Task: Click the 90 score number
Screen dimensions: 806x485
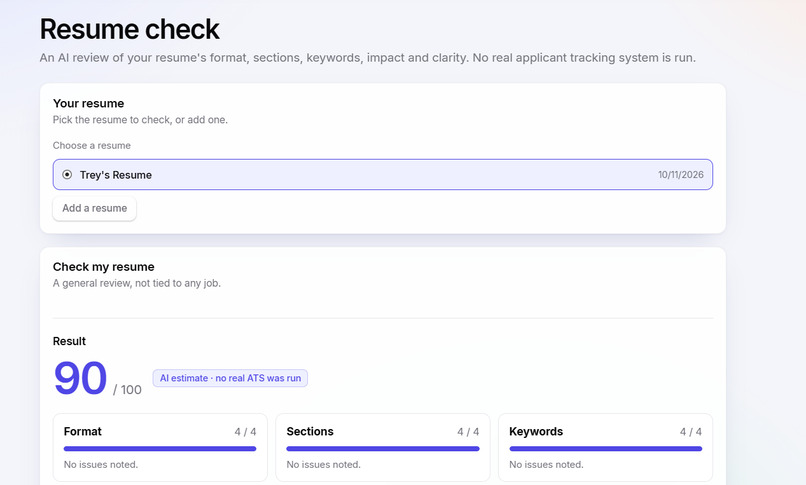Action: coord(80,378)
